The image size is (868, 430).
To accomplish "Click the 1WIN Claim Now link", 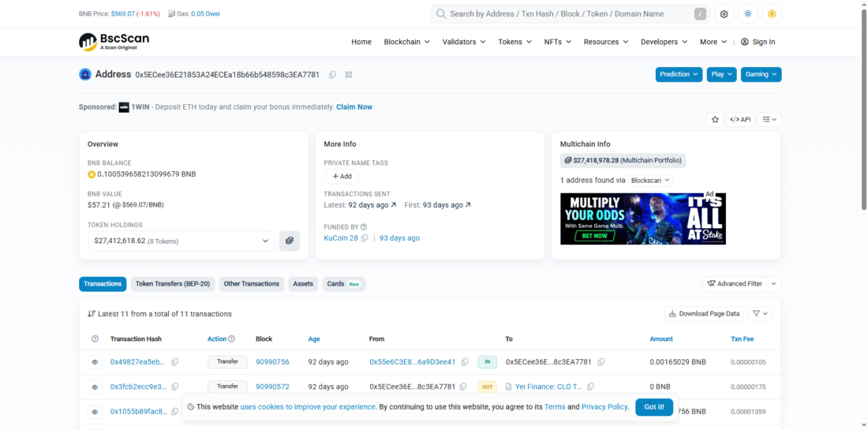I will click(x=354, y=107).
